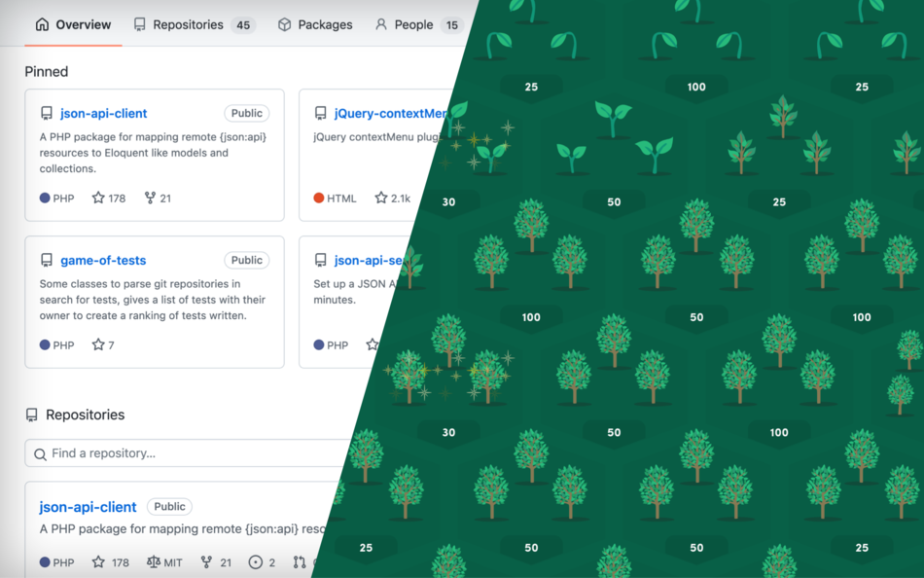This screenshot has width=924, height=578.
Task: Click HTML language dot on jQuery-contextMenu card
Action: point(319,198)
